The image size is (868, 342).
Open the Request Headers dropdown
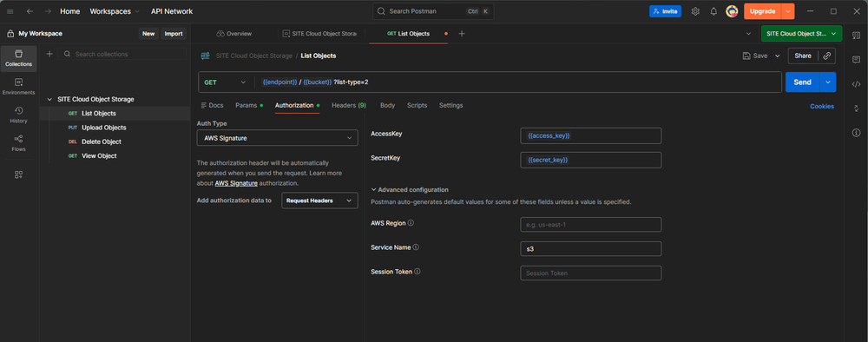click(320, 201)
